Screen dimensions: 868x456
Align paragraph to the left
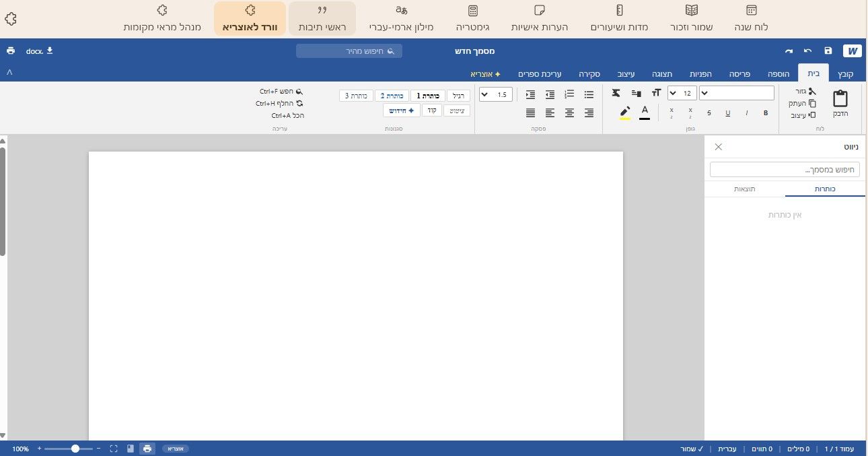[550, 113]
